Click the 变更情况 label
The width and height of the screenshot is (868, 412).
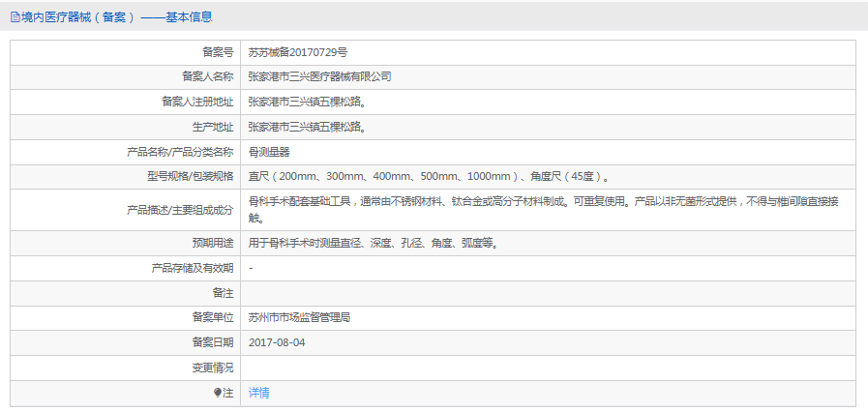point(213,368)
